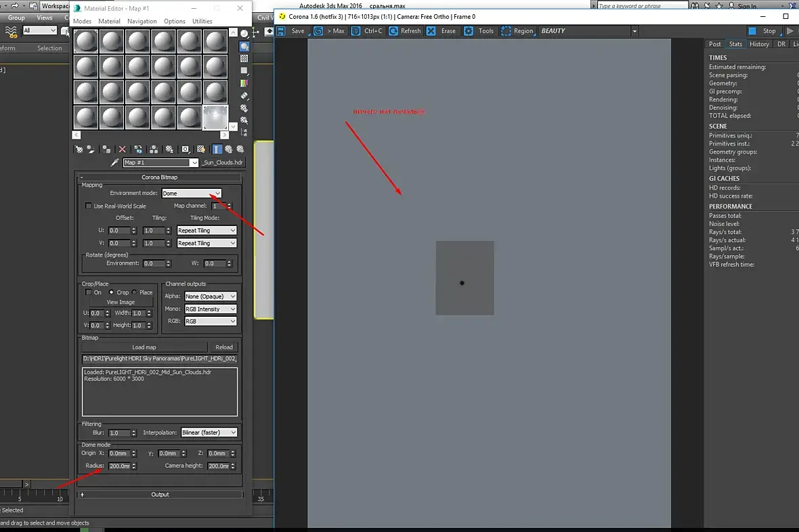
Task: Open the Interpolation Bilinear dropdown
Action: 209,432
